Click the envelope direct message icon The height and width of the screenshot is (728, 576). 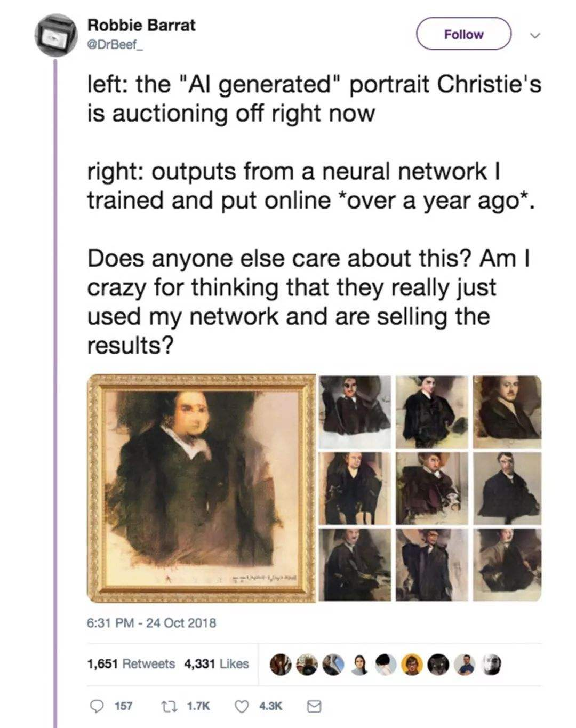coord(314,706)
